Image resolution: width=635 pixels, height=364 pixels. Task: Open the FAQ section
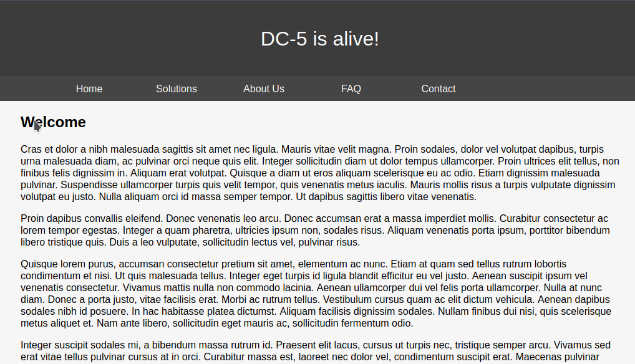click(x=351, y=89)
